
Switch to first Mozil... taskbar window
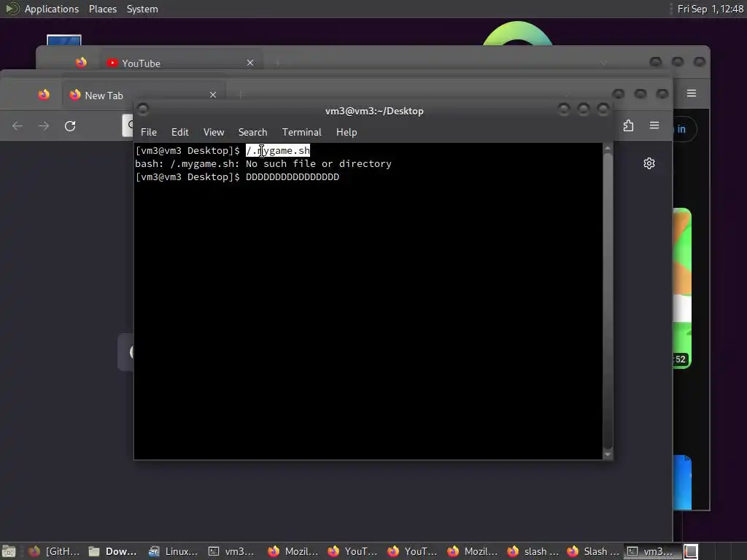pyautogui.click(x=293, y=551)
